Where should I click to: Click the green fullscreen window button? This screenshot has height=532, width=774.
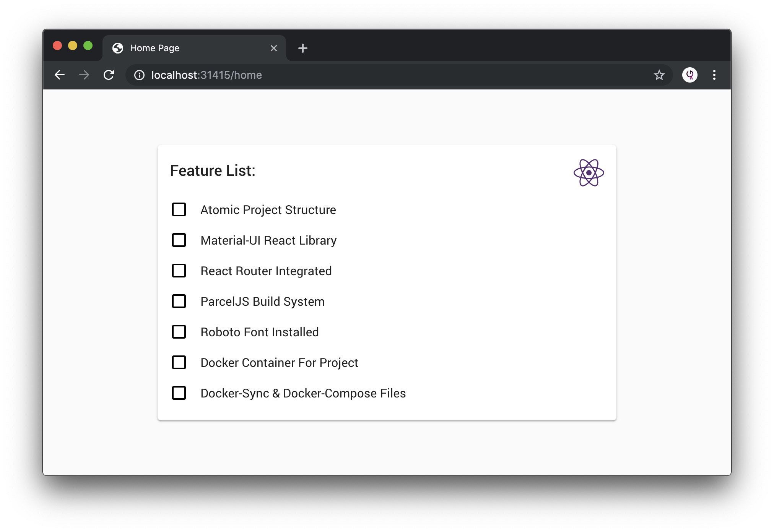[88, 46]
